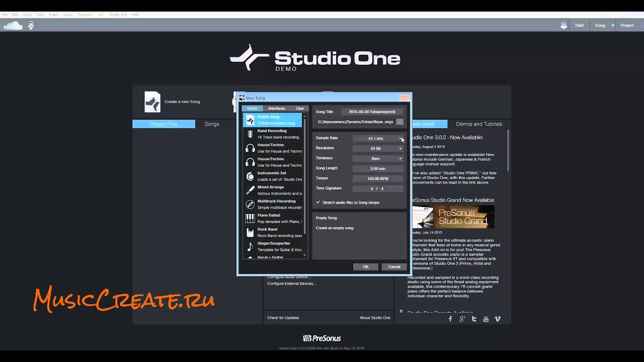
Task: Open the Help menu
Action: pyautogui.click(x=135, y=15)
